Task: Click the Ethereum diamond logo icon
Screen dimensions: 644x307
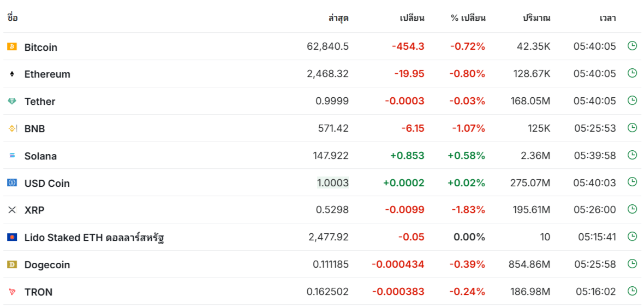Action: click(12, 74)
